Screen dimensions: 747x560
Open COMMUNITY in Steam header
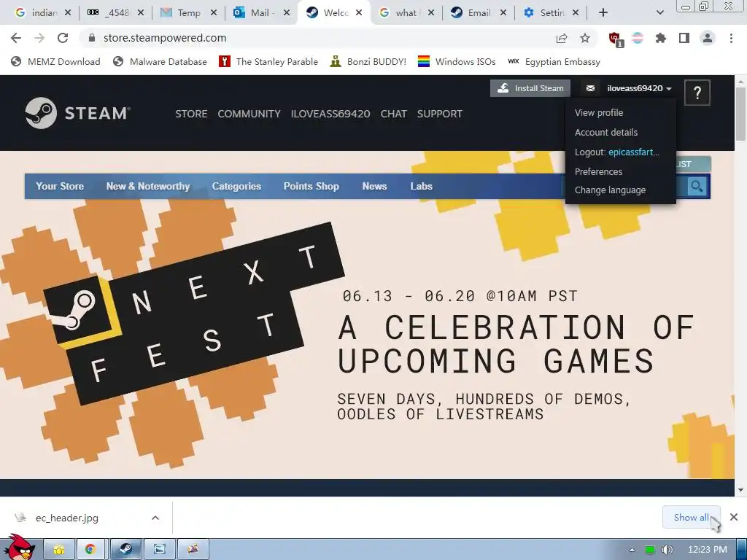(249, 114)
